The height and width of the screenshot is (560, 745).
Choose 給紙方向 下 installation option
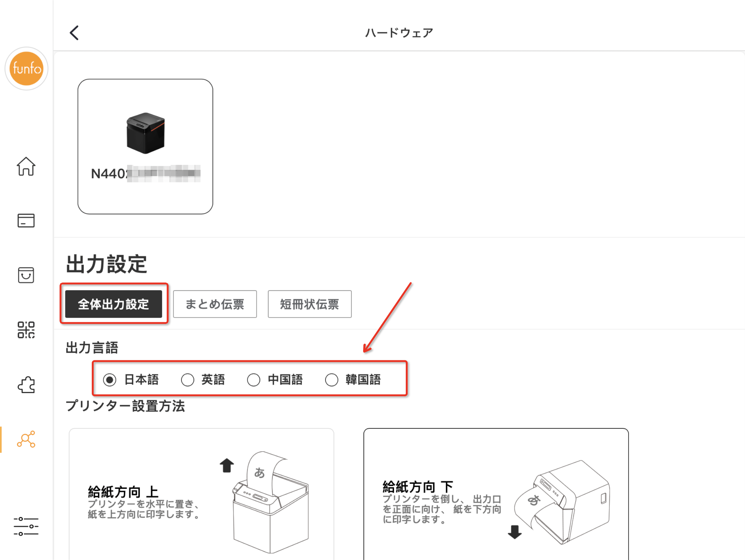(496, 494)
